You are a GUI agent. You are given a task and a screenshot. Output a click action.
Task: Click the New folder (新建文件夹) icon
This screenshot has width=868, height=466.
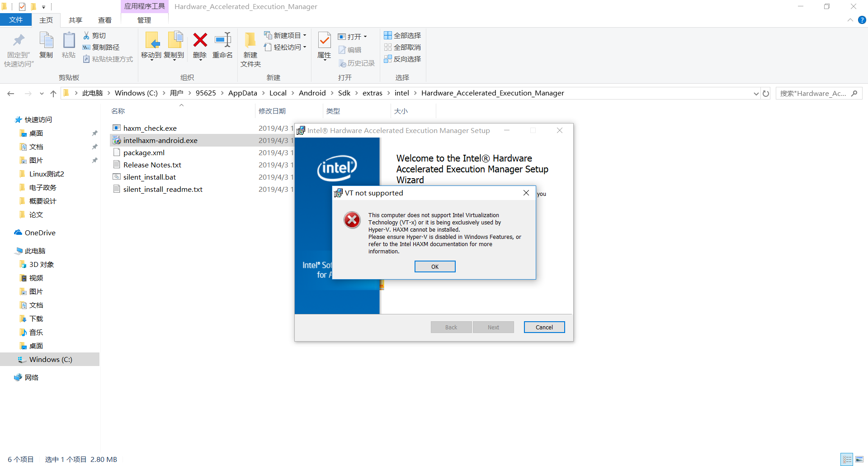pyautogui.click(x=250, y=40)
